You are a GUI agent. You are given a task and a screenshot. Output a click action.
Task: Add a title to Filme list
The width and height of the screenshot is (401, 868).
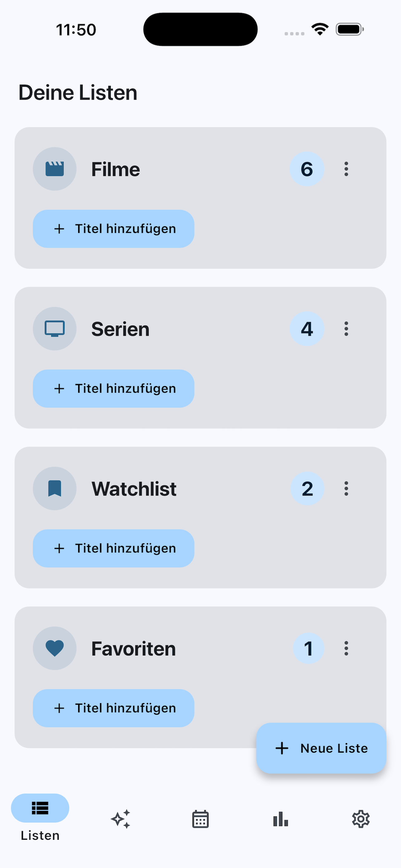113,229
